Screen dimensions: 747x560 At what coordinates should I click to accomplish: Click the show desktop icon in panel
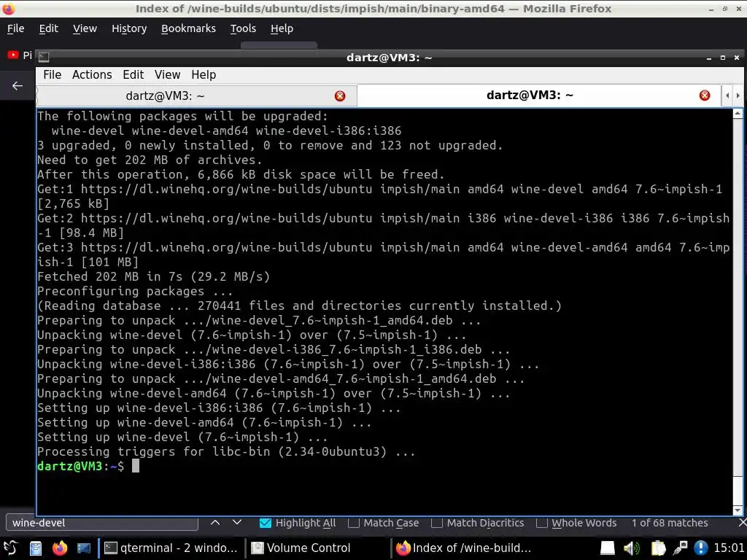(x=83, y=548)
